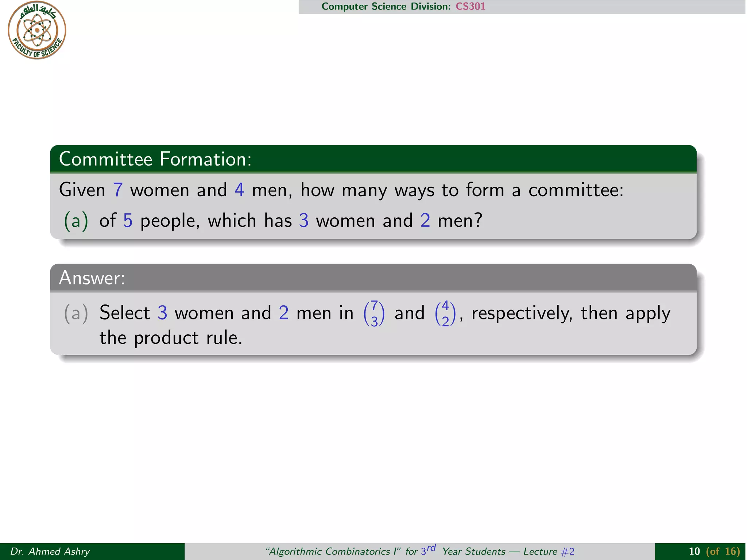Click the Committee Formation block title
The height and width of the screenshot is (560, 747).
pos(155,159)
